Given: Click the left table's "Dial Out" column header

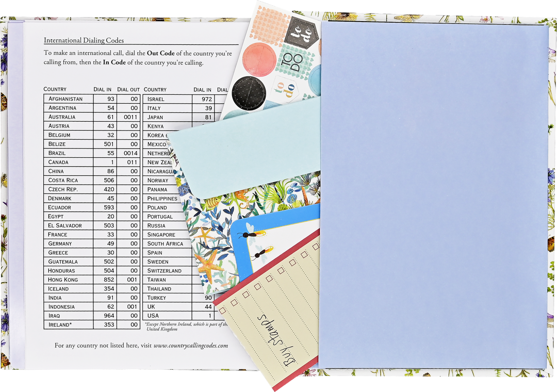Looking at the screenshot, I should click(128, 89).
